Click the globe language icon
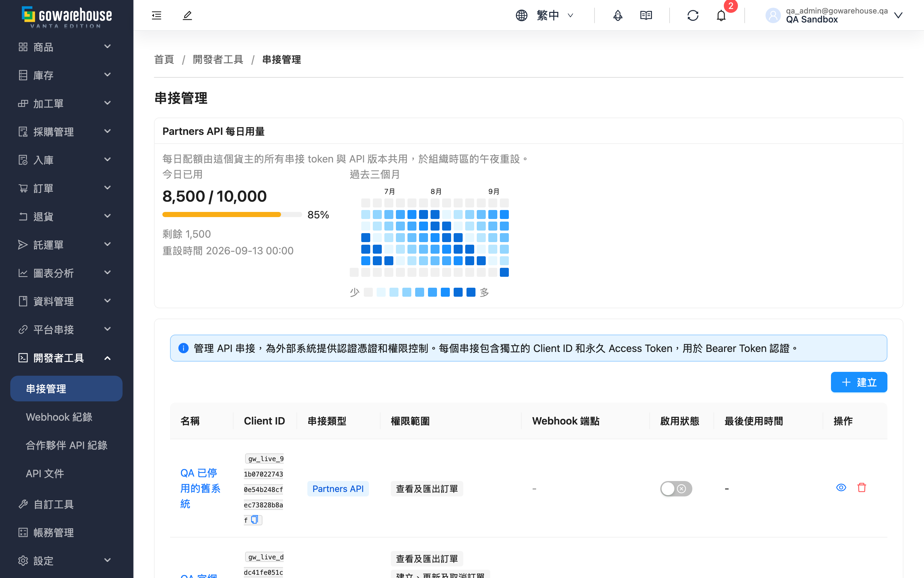Screen dimensions: 924x578 [x=522, y=15]
